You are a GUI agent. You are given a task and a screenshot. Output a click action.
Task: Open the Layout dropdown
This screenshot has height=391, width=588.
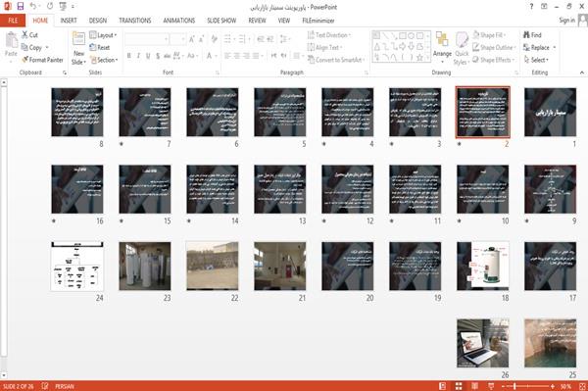click(103, 35)
